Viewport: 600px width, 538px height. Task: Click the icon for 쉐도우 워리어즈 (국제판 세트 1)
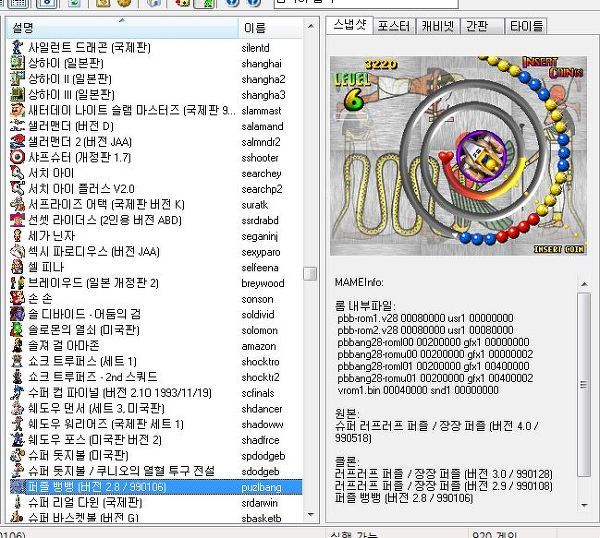[17, 424]
